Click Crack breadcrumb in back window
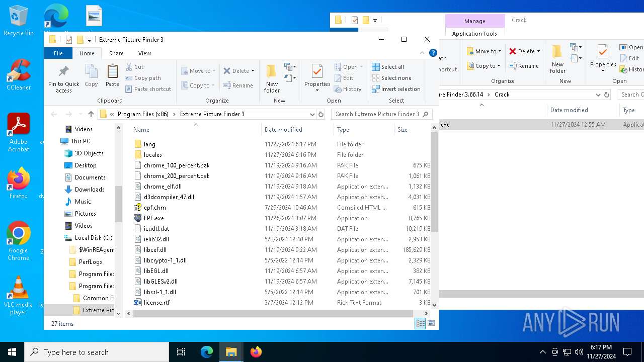Screen dimensions: 644x362 pyautogui.click(x=502, y=95)
